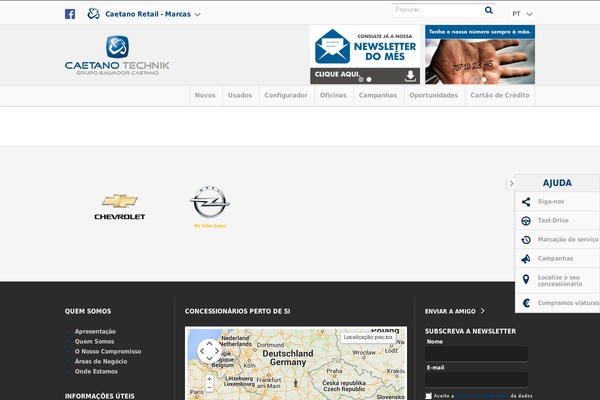Open Localize o seu concessionário link

[560, 281]
